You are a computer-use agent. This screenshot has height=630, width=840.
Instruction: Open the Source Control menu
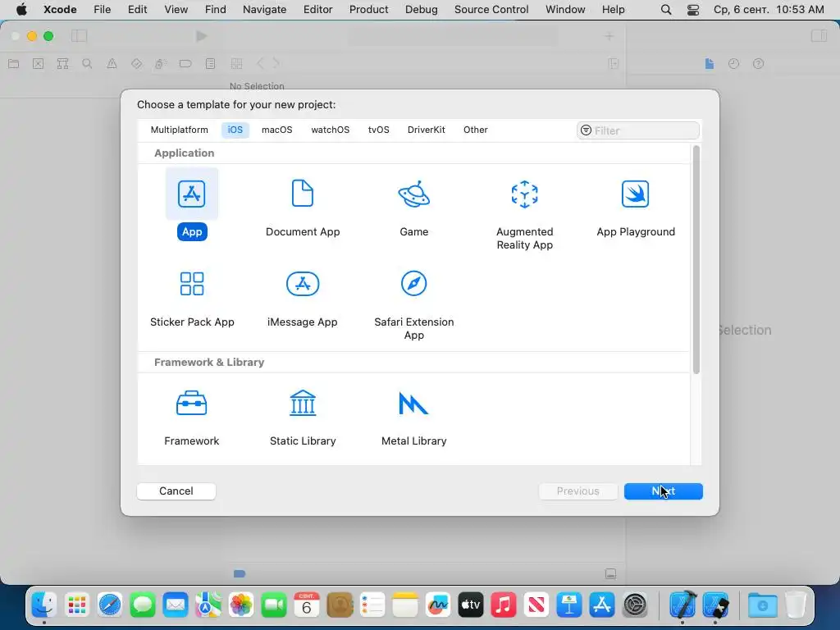(491, 10)
